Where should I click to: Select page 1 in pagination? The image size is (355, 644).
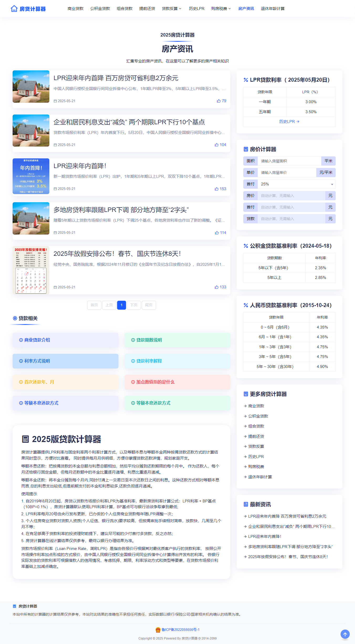(x=121, y=305)
